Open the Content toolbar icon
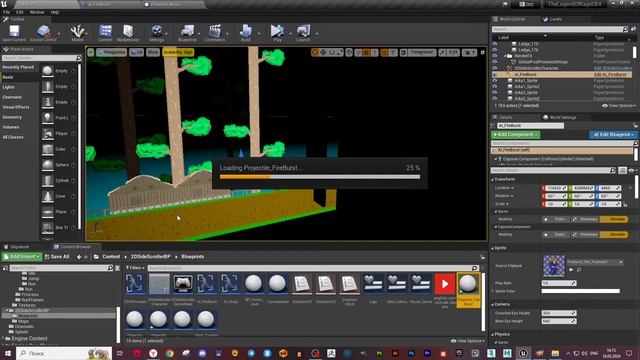Screen dimensions: 640x360 [x=105, y=33]
